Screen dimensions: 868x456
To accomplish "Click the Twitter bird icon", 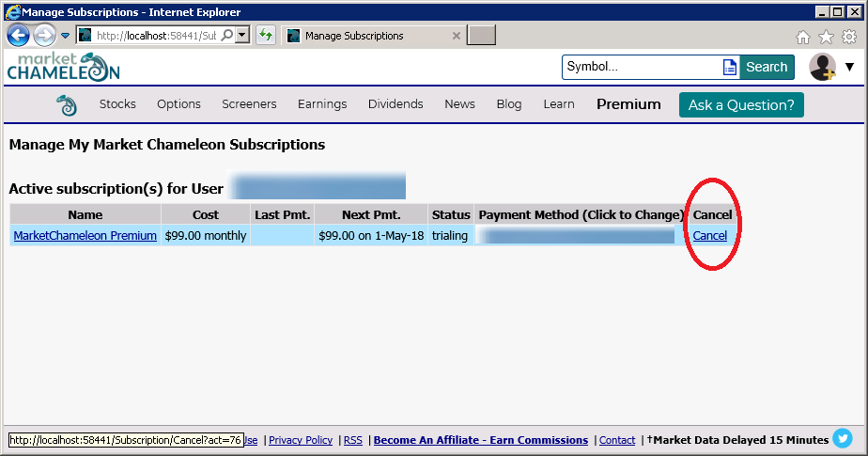I will (x=843, y=439).
